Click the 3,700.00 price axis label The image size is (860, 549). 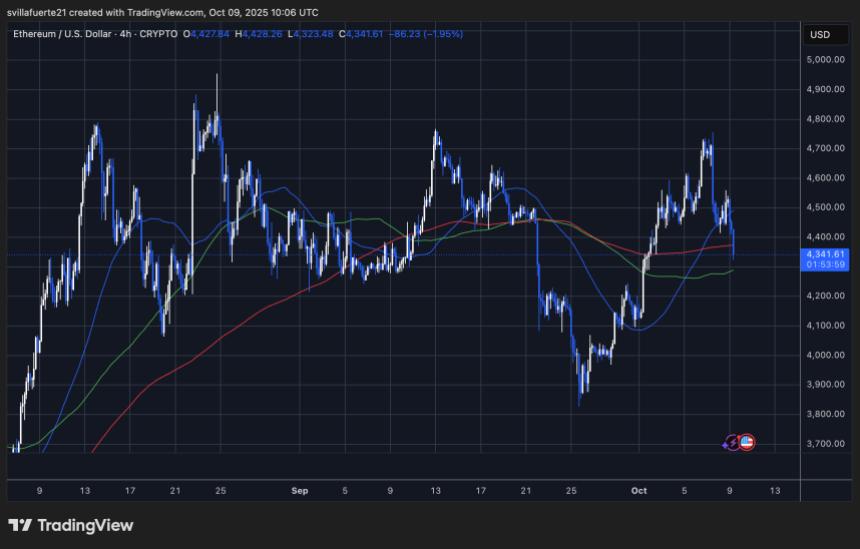coord(826,443)
